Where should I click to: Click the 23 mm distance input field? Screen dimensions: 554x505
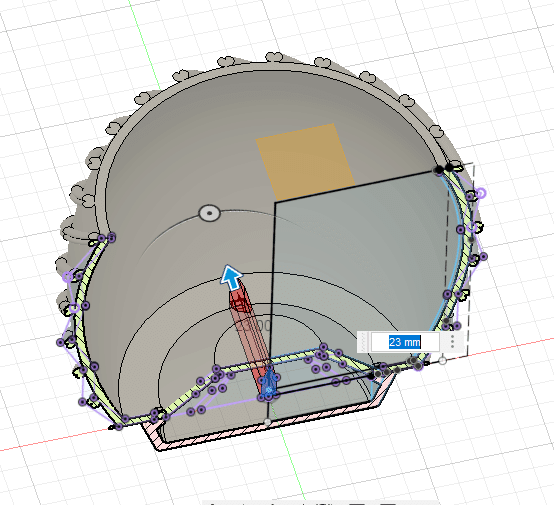405,342
